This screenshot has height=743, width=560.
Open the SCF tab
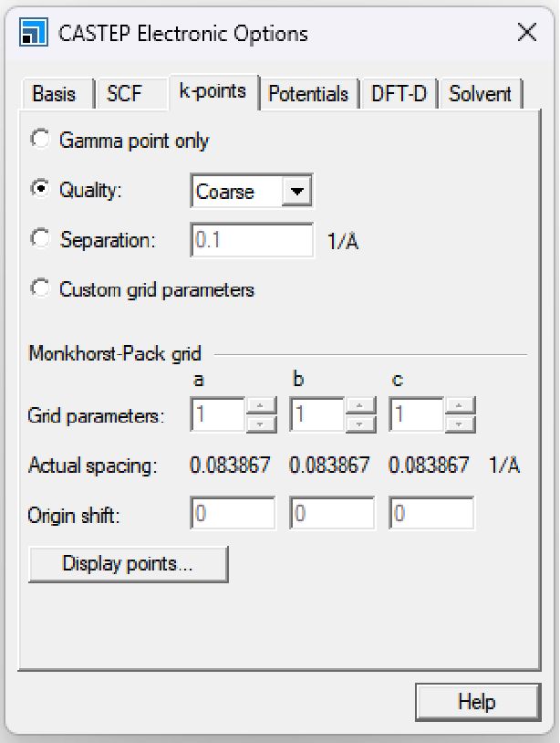[x=124, y=94]
